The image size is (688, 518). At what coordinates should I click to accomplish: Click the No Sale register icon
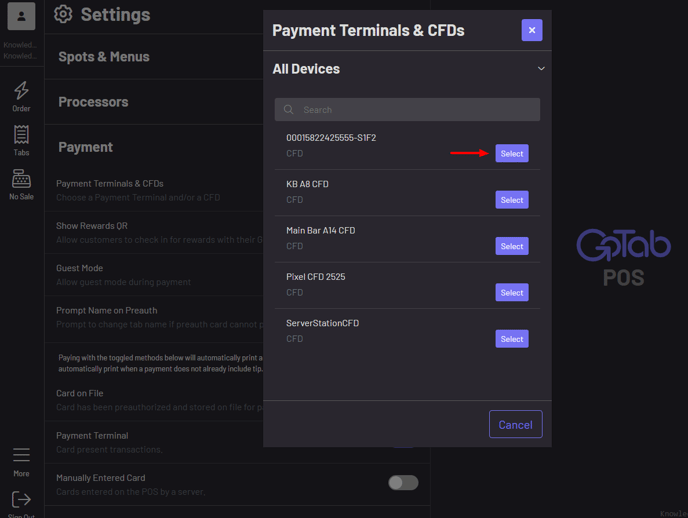21,179
